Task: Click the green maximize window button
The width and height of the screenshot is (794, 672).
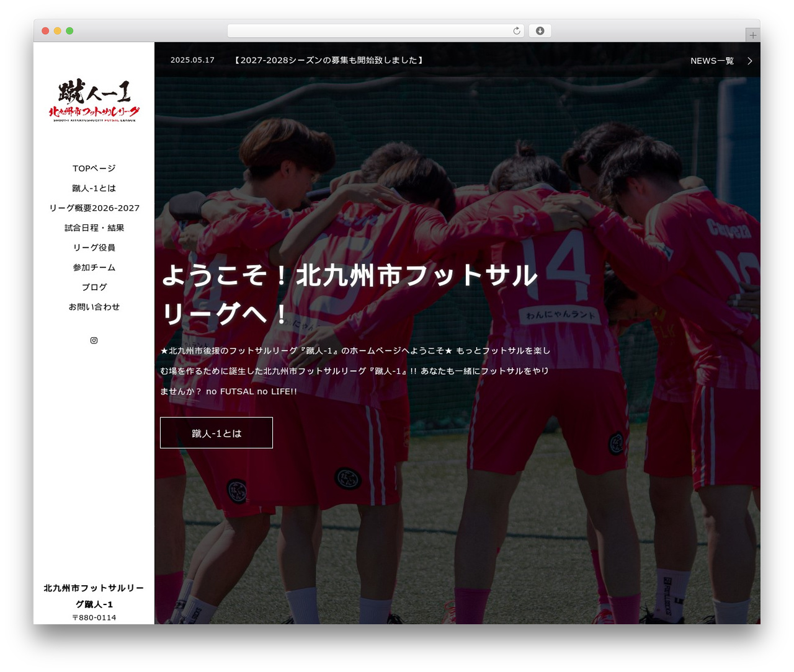Action: [x=69, y=31]
